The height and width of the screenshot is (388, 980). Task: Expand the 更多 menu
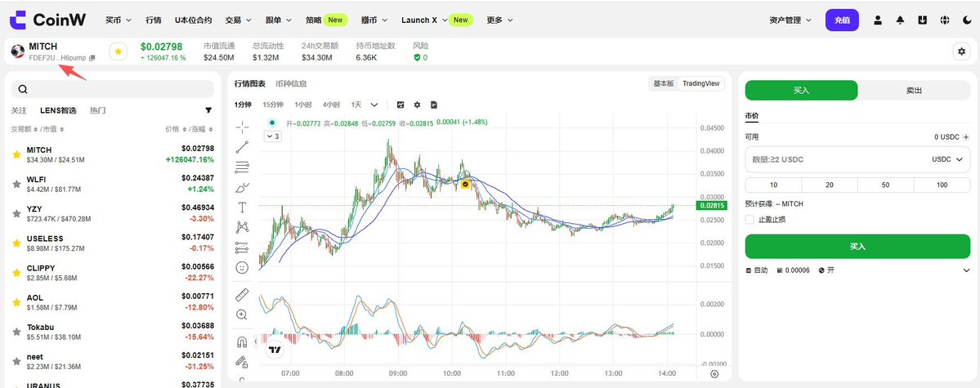tap(500, 20)
